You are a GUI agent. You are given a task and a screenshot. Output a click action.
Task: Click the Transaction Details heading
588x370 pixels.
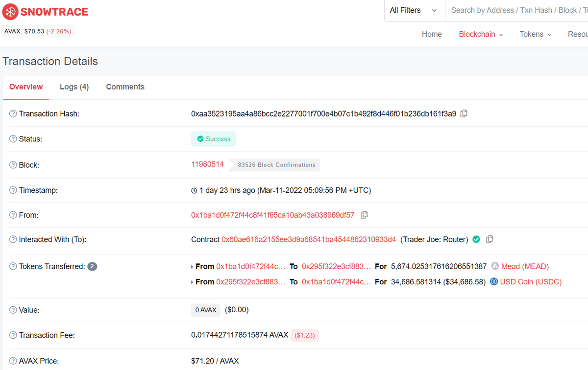(50, 61)
